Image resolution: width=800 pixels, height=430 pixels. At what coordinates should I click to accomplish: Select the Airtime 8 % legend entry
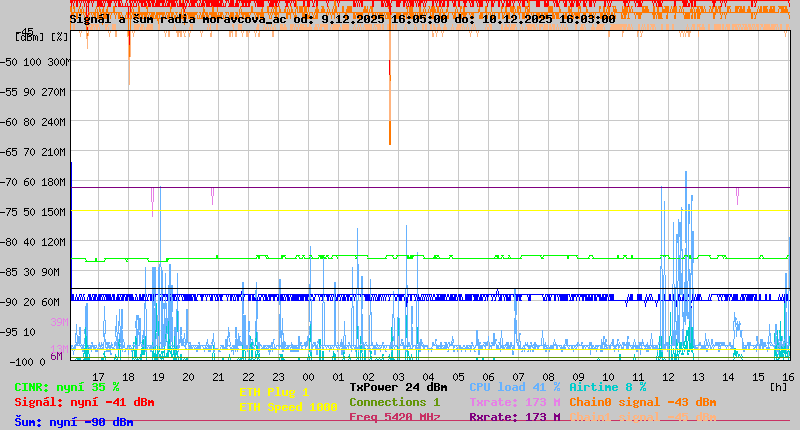click(607, 387)
